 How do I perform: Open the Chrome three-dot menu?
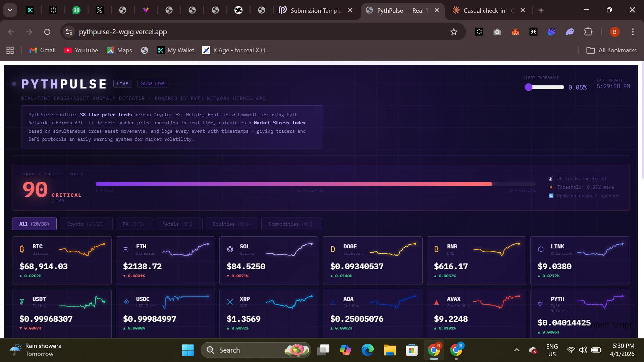(x=633, y=32)
